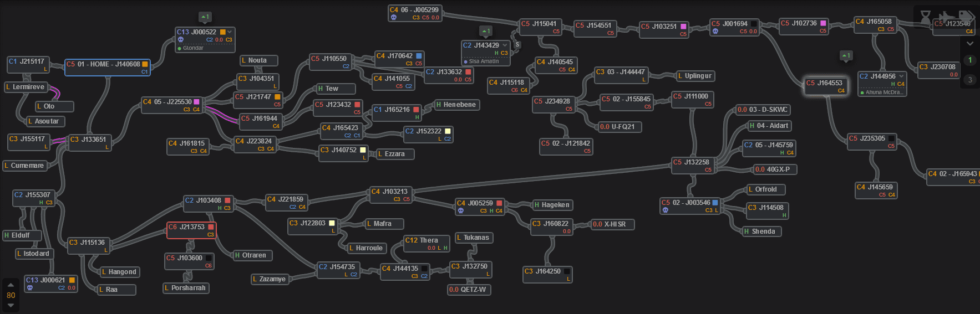Select the C1 J215117 system node
Screen dimensions: 980x314
(29, 65)
